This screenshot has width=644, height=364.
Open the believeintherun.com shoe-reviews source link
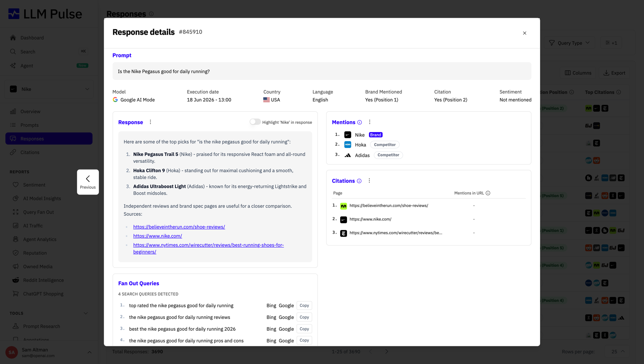pos(179,227)
